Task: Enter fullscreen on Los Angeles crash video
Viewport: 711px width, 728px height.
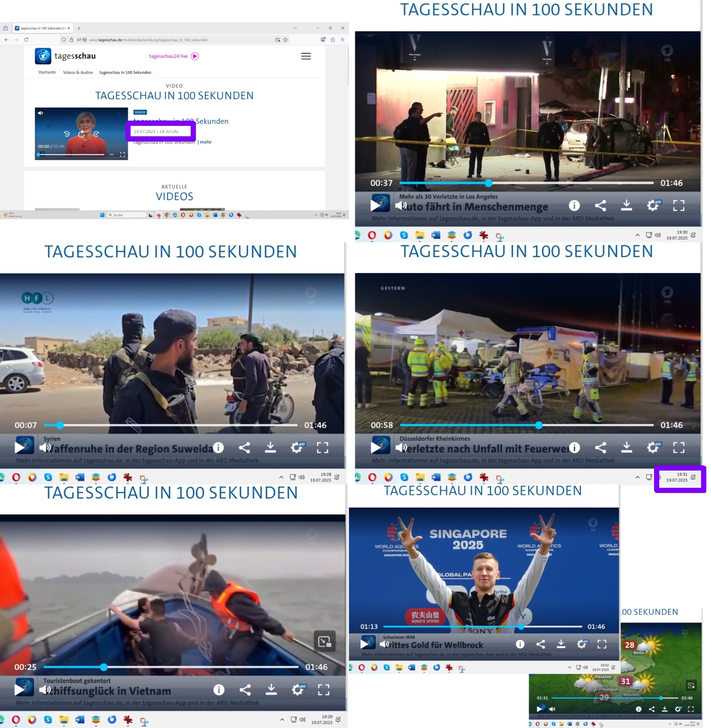Action: [678, 206]
